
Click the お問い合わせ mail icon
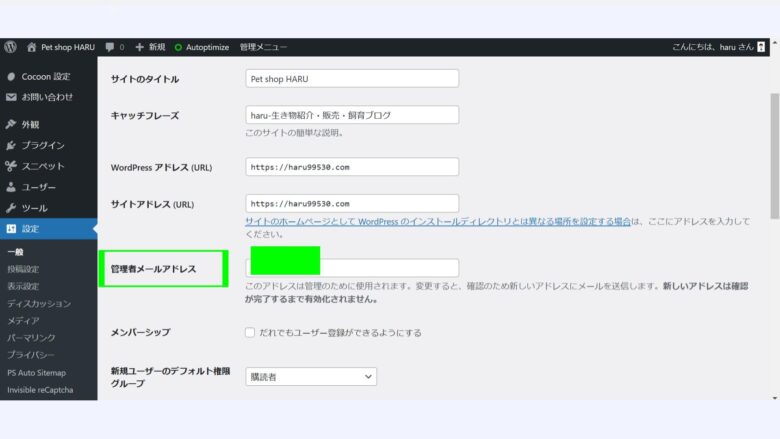pyautogui.click(x=11, y=97)
